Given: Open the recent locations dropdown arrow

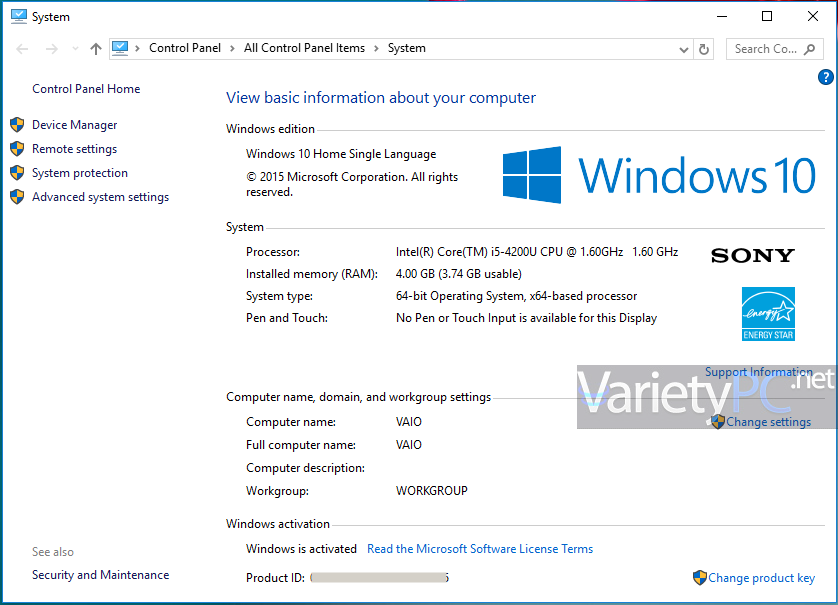Looking at the screenshot, I should (75, 49).
